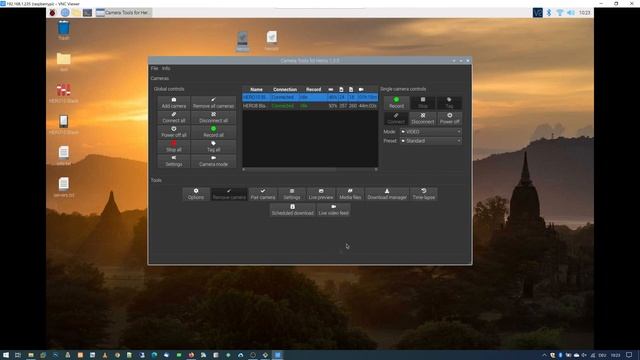Open the Scheduled download tool
Image resolution: width=640 pixels, height=360 pixels.
point(293,210)
